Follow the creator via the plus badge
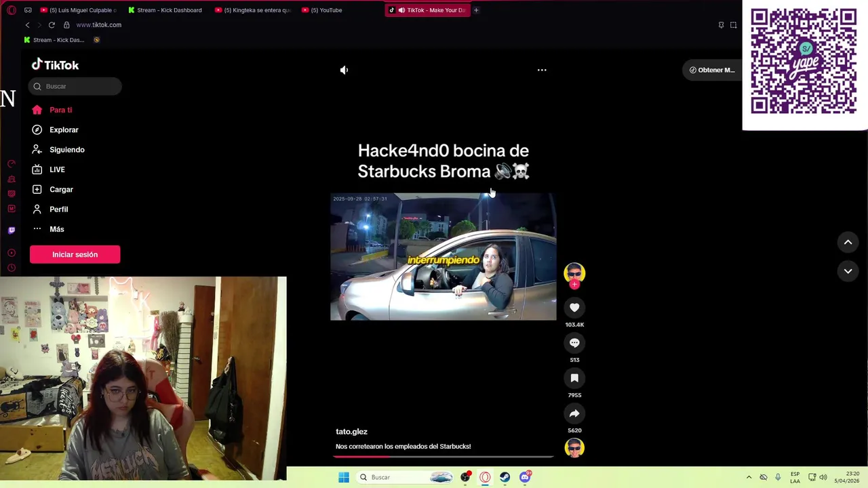This screenshot has height=488, width=868. [574, 285]
